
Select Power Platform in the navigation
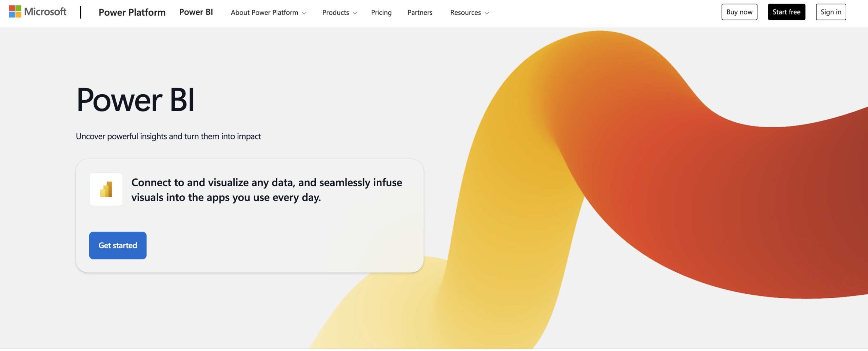pyautogui.click(x=132, y=12)
